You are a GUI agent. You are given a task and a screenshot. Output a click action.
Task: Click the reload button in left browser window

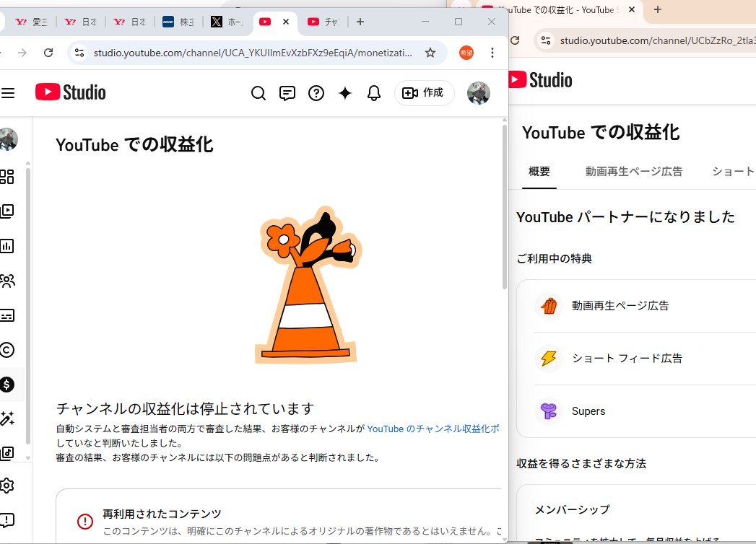pyautogui.click(x=48, y=53)
